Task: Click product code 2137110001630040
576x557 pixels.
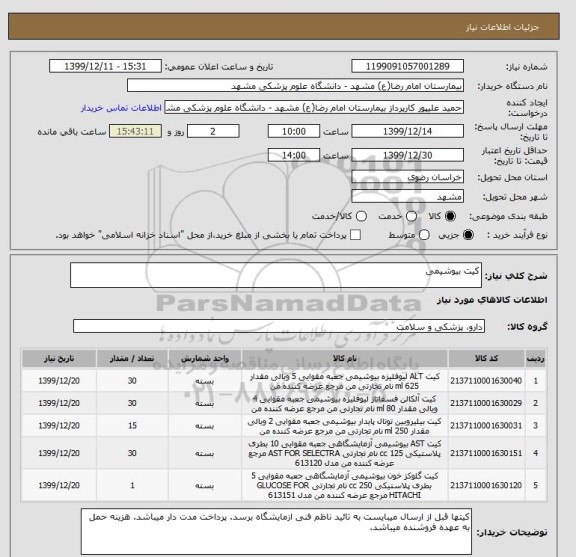Action: 486,381
